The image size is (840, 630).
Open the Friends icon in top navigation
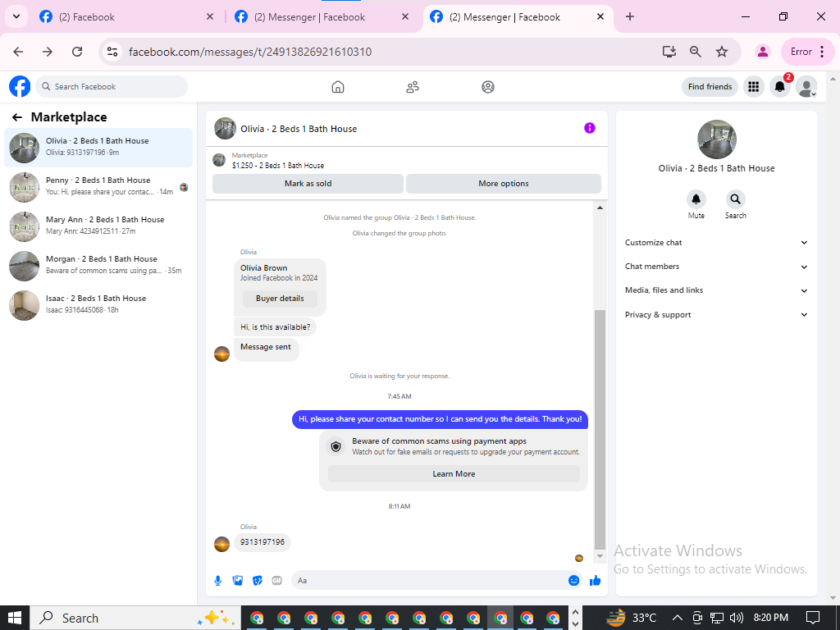[413, 87]
